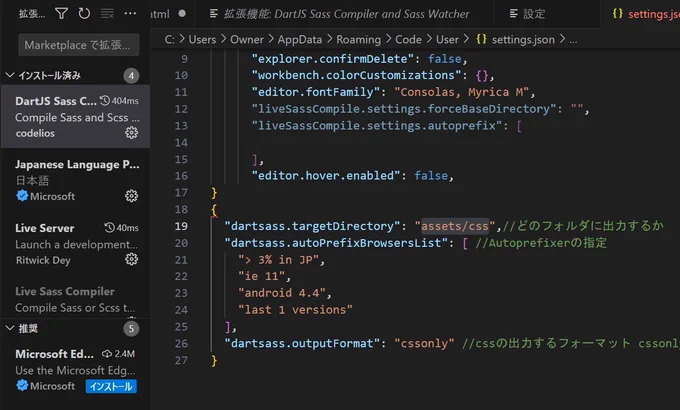Click the closing brace on line 27
This screenshot has width=680, height=410.
[x=214, y=361]
